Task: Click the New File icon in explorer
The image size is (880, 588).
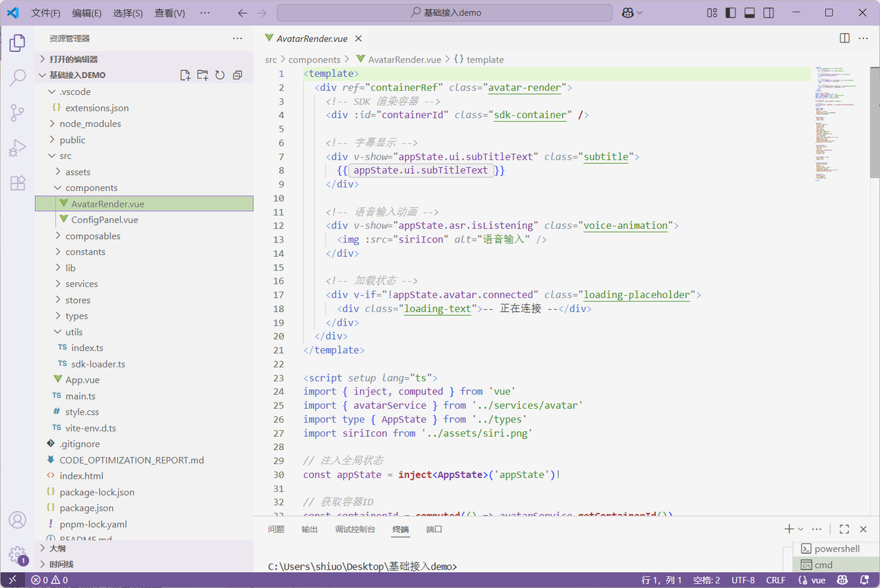Action: (x=185, y=76)
